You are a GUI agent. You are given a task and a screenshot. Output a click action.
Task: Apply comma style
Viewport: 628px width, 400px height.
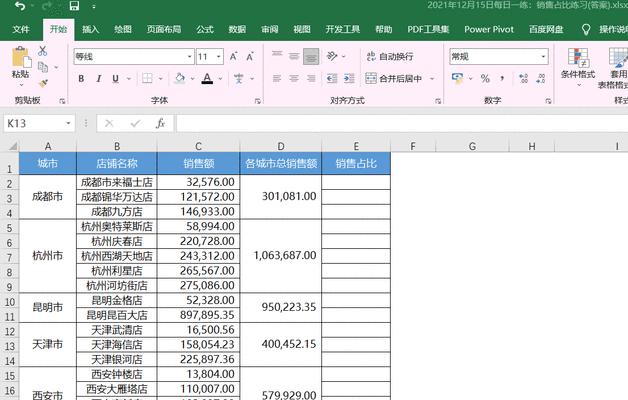502,78
